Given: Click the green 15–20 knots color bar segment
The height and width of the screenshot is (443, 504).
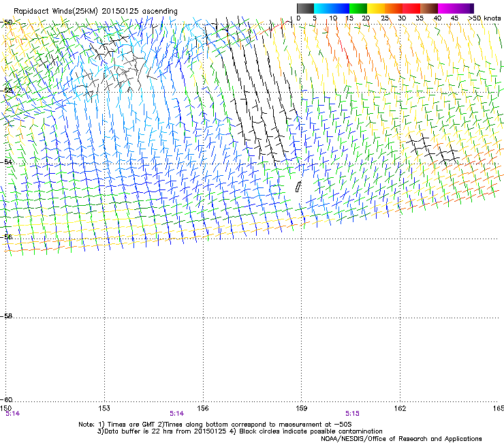Looking at the screenshot, I should tap(358, 8).
